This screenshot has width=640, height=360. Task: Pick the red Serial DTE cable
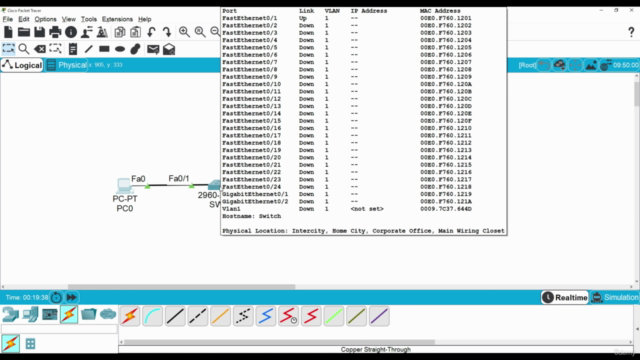coord(311,316)
